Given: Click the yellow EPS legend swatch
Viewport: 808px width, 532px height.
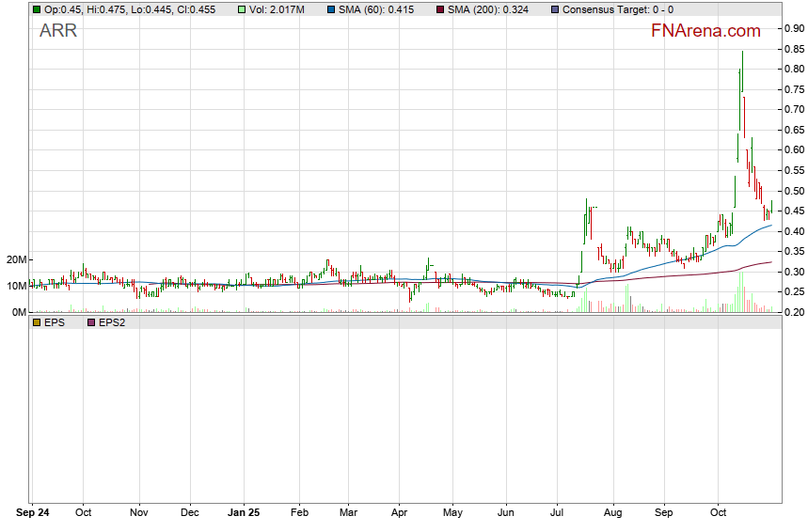Looking at the screenshot, I should coord(37,322).
